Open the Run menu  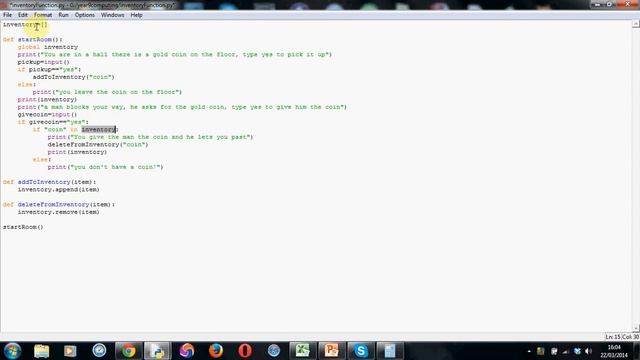click(63, 15)
